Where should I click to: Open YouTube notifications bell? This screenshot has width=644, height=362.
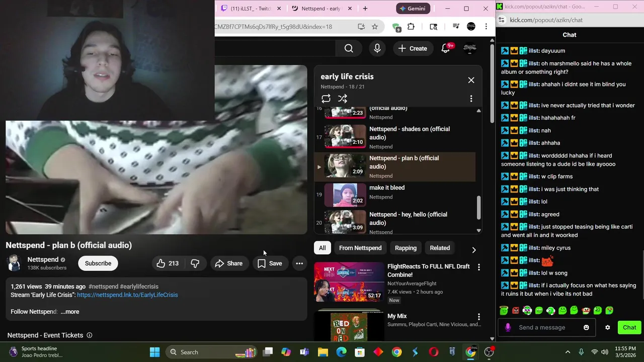point(446,48)
